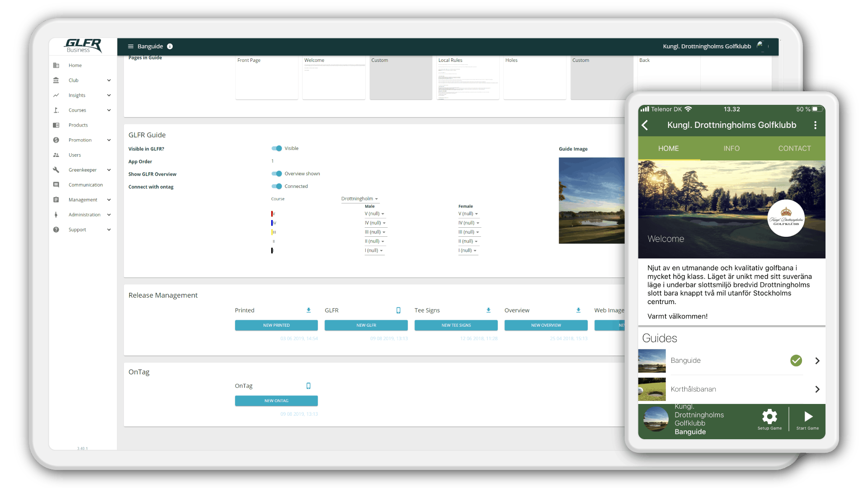Click the GLFR release phone icon
Viewport: 868px width, 488px height.
coord(398,310)
